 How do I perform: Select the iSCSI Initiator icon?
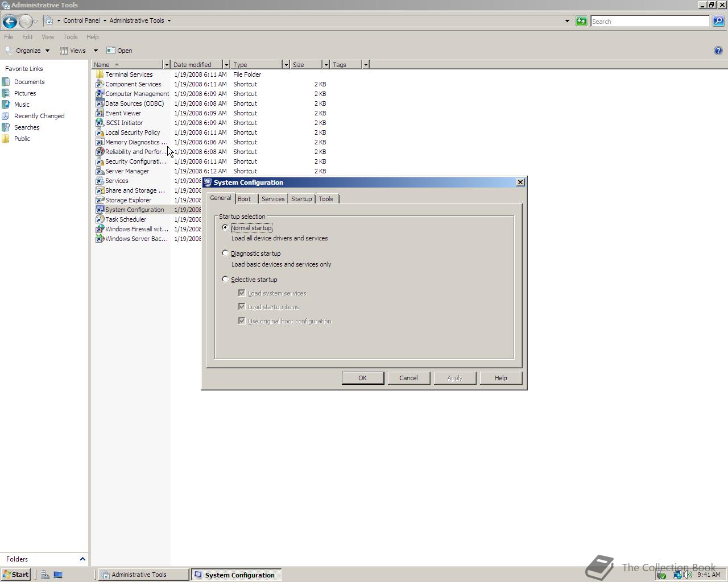(x=100, y=123)
